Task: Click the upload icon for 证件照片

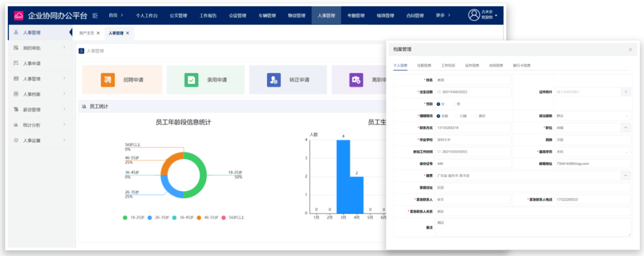Action: pyautogui.click(x=625, y=92)
